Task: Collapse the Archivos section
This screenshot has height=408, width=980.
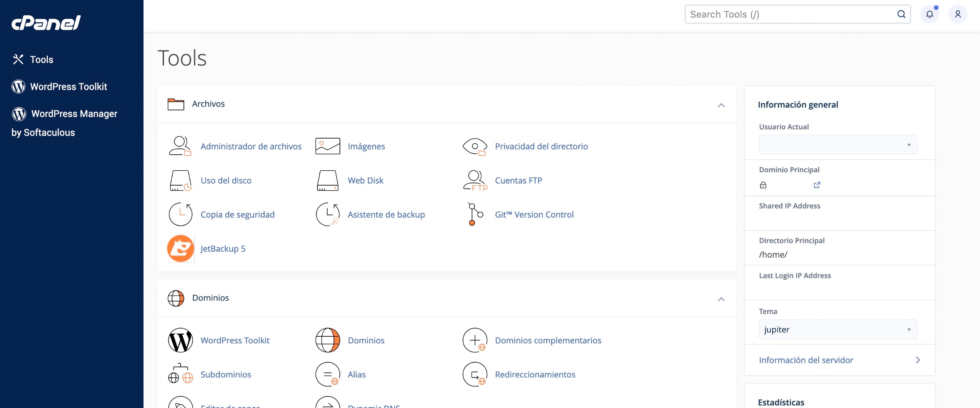Action: 721,105
